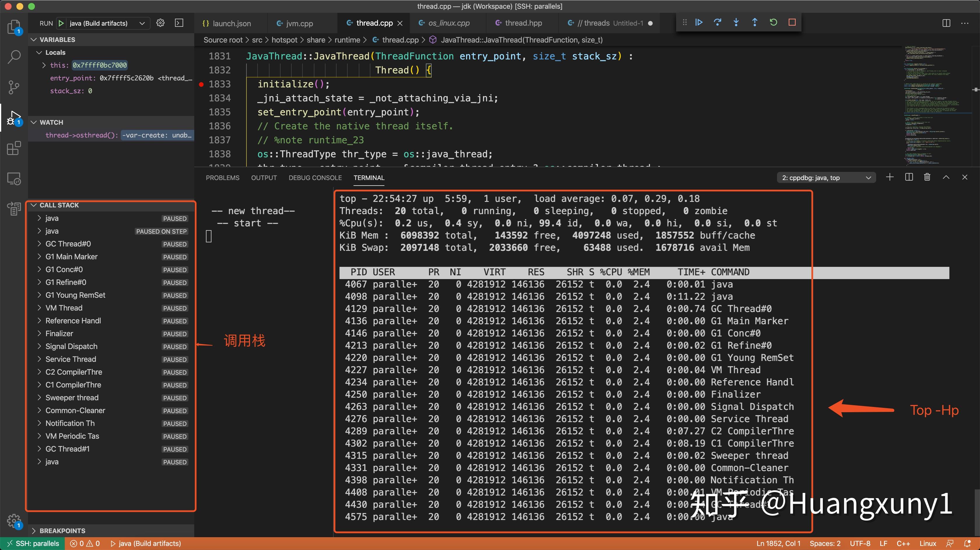Restart the debug session
Screen dimensions: 980x550
click(x=773, y=22)
